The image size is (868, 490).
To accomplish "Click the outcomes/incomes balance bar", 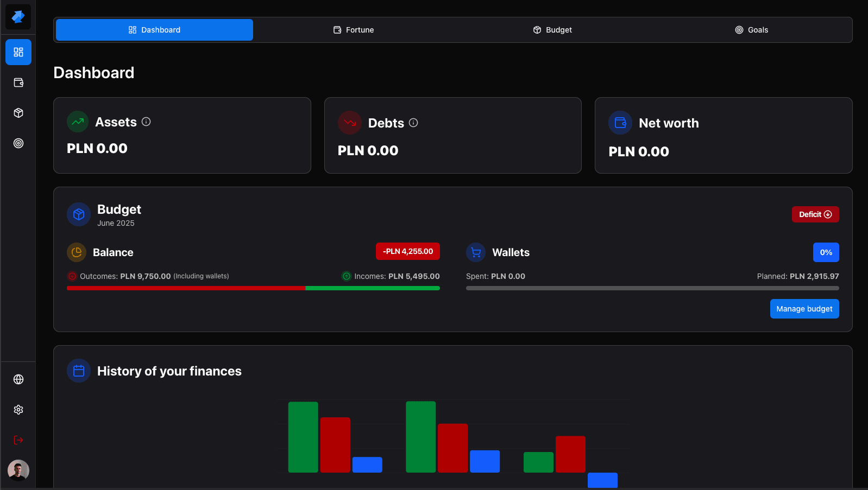I will click(253, 288).
